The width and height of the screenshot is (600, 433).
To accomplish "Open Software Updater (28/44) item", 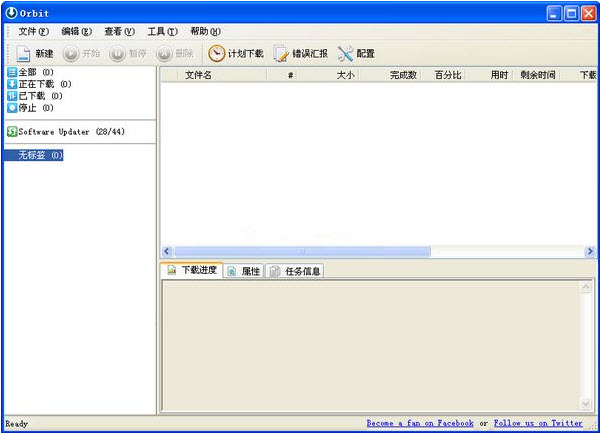I will [x=66, y=132].
